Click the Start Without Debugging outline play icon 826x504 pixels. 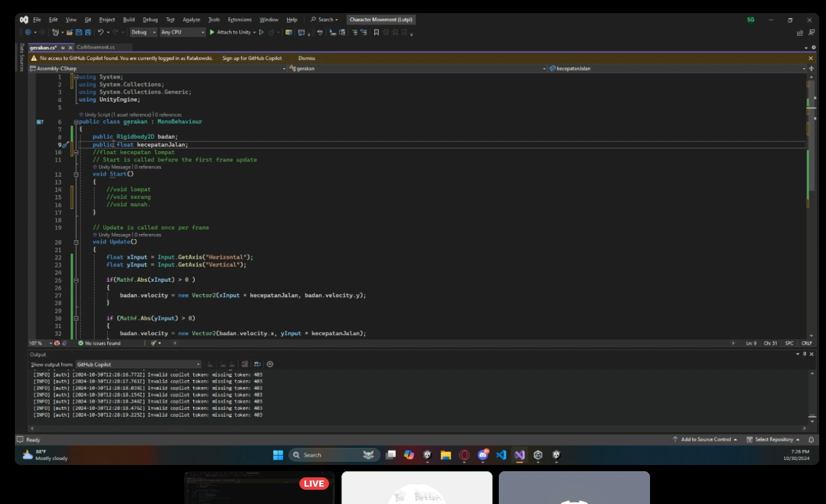pos(261,32)
